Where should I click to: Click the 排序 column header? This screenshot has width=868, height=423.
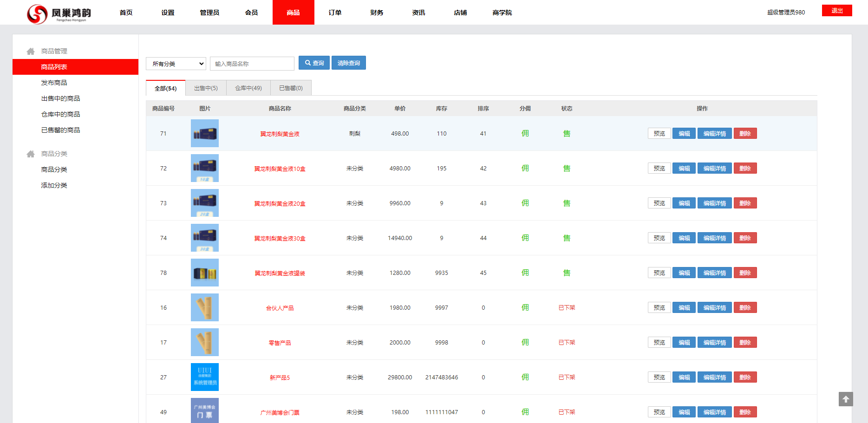pyautogui.click(x=483, y=108)
